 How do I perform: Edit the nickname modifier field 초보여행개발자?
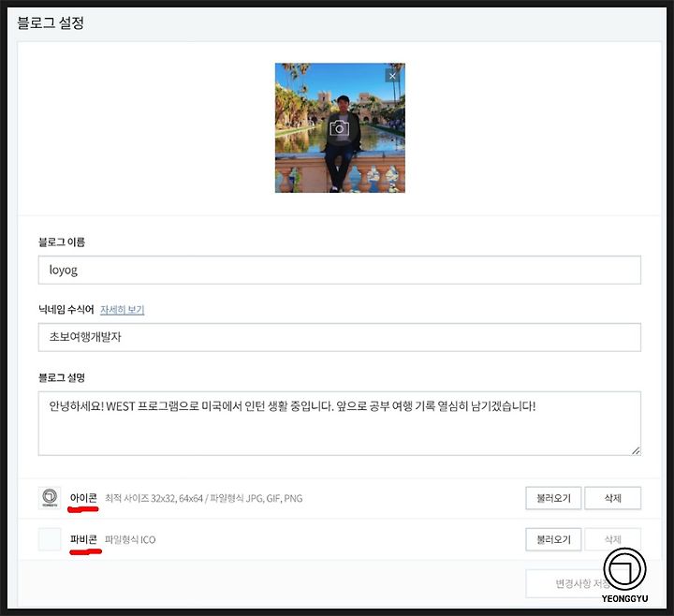click(x=339, y=337)
